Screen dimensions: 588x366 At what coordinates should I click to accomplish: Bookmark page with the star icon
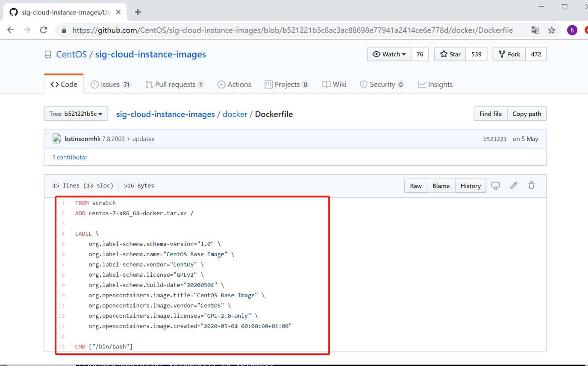coord(552,30)
